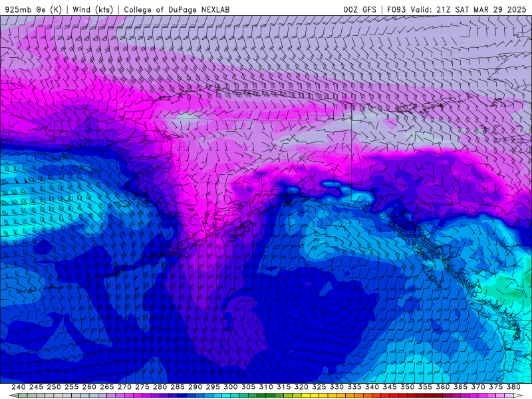Image resolution: width=532 pixels, height=399 pixels.
Task: Click the 380 value on the color scale
Action: point(513,387)
